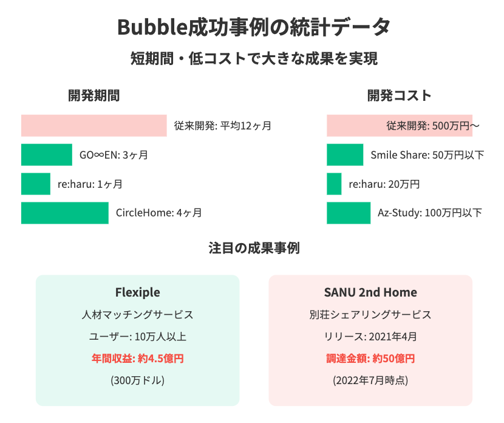Click the green GO∞EN 3ヶ月 bar
Screen dimensions: 504x423
click(47, 155)
